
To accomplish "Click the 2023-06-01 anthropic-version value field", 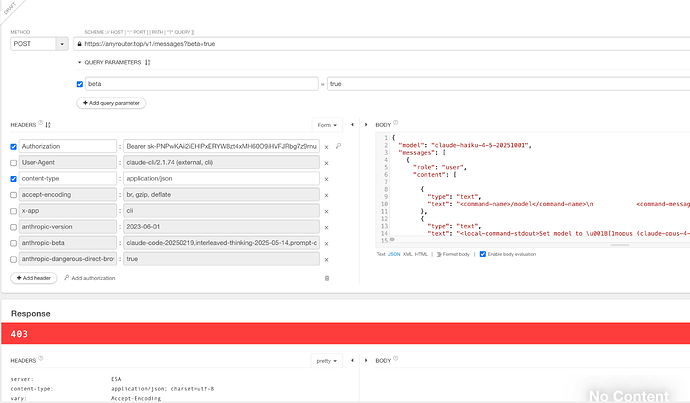I will 221,227.
